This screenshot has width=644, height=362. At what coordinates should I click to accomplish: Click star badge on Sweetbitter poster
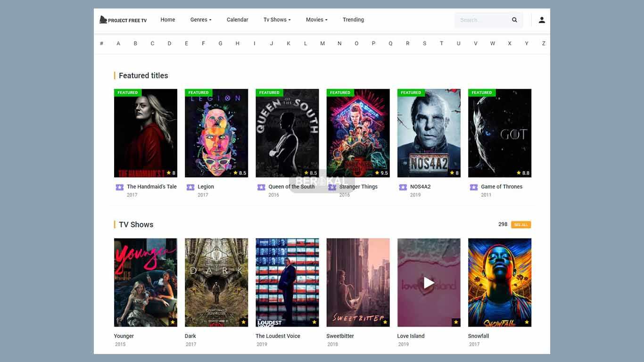coord(385,322)
